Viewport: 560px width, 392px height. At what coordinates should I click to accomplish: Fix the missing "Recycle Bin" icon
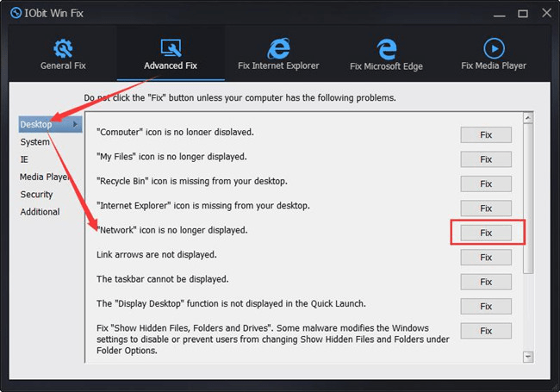coord(486,184)
